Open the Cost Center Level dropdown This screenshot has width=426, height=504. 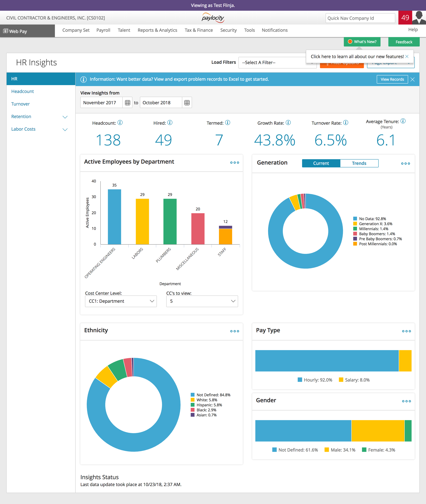point(121,301)
